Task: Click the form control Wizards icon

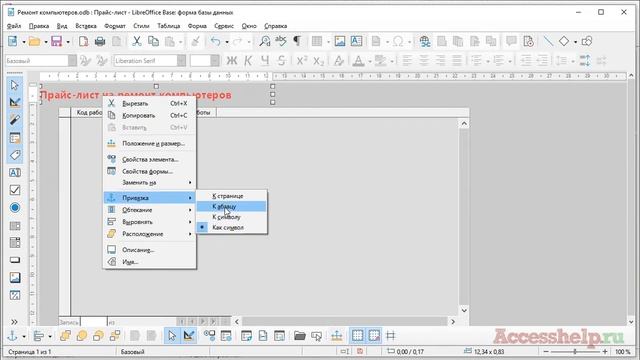Action: coord(15,120)
